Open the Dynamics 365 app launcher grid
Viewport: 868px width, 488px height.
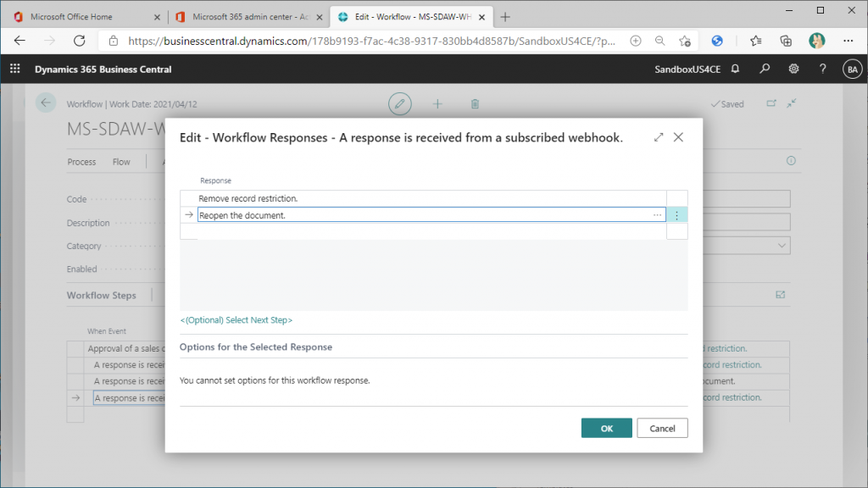[15, 69]
